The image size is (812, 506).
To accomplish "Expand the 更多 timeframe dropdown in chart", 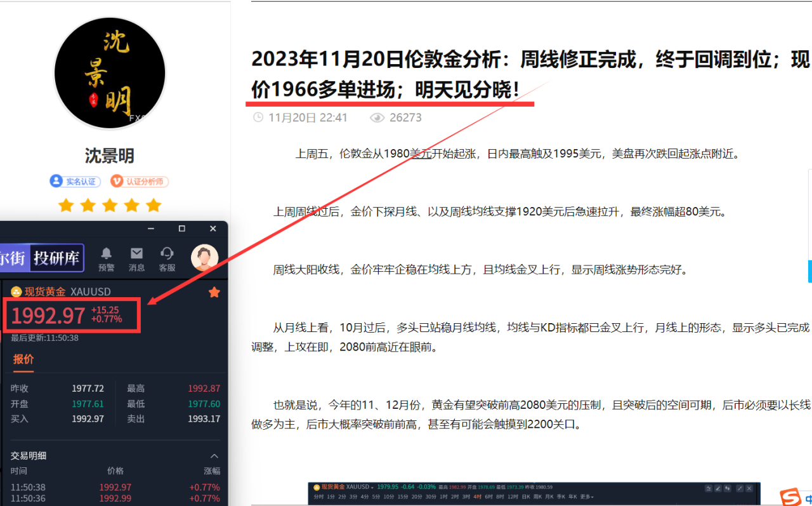I will pos(587,496).
